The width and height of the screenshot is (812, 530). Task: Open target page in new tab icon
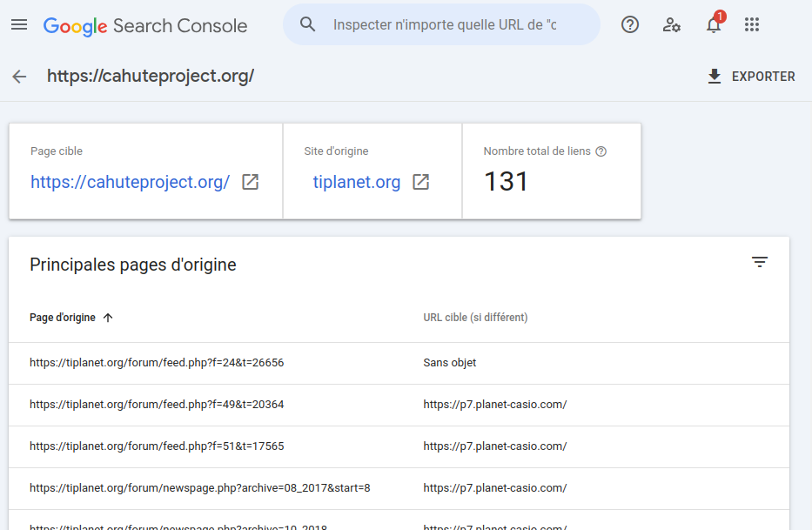pyautogui.click(x=250, y=182)
